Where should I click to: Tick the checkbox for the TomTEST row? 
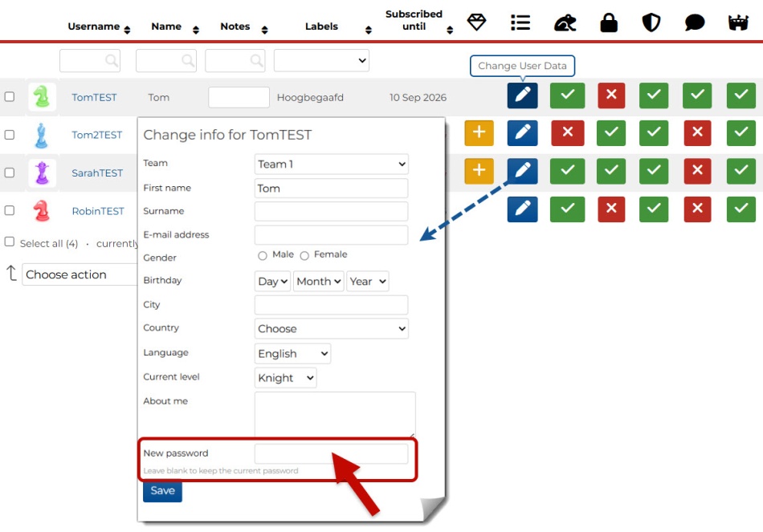coord(10,96)
